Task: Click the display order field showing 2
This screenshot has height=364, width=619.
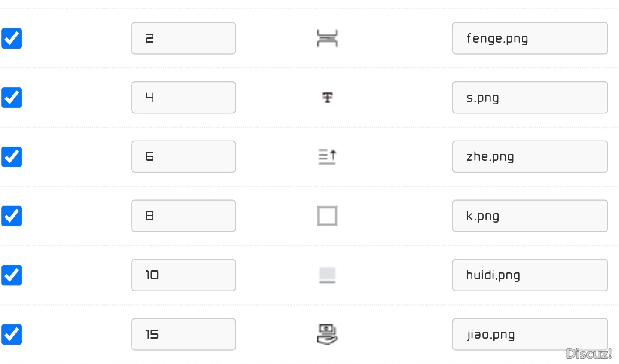Action: tap(184, 38)
